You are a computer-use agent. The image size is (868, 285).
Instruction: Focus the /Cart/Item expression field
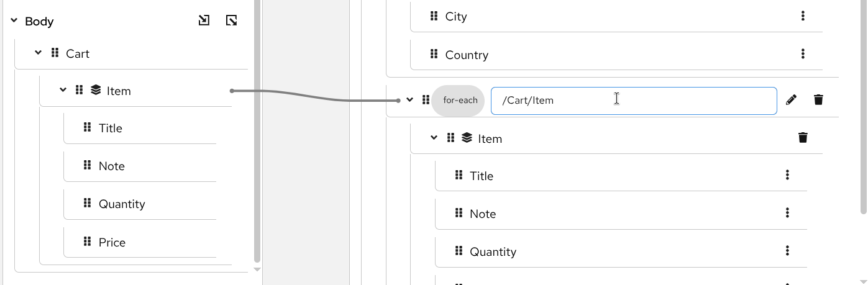click(x=634, y=101)
